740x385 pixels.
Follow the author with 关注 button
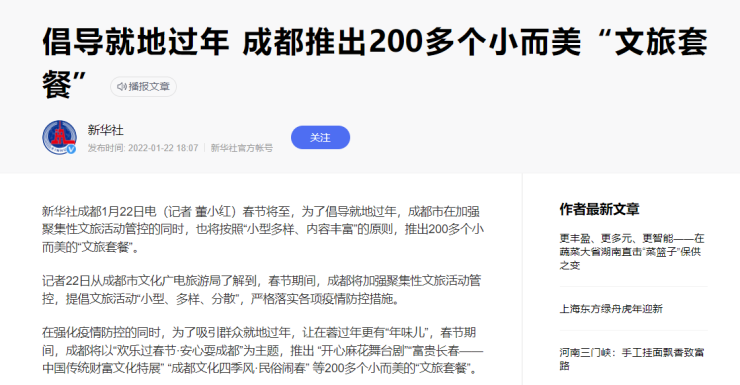coord(320,137)
